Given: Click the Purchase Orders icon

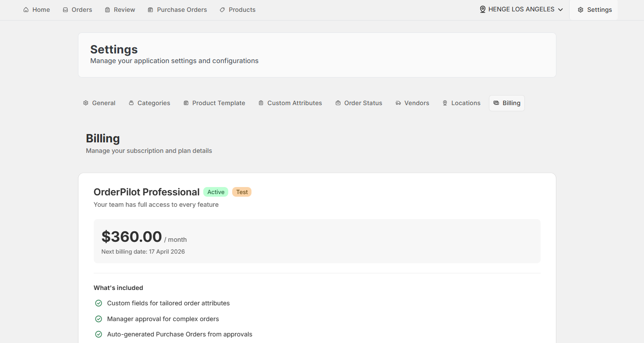Looking at the screenshot, I should click(150, 10).
